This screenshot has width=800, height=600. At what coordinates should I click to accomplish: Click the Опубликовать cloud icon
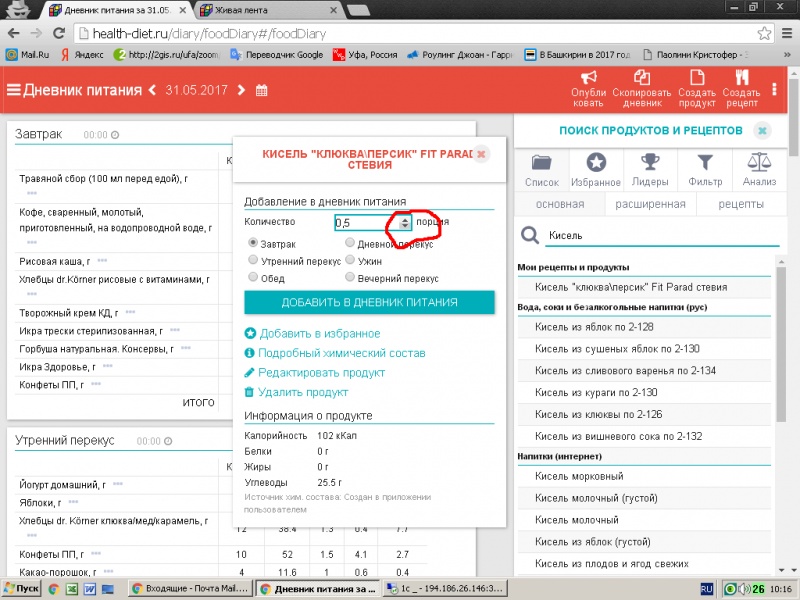[588, 78]
